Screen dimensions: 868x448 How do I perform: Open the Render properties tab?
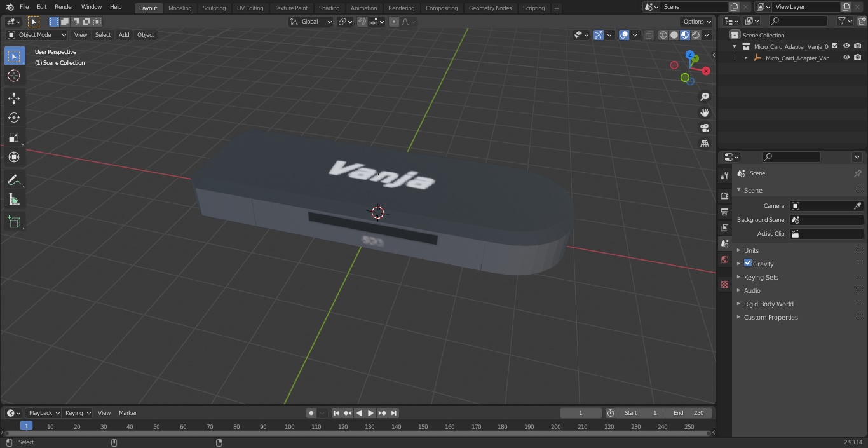[724, 196]
